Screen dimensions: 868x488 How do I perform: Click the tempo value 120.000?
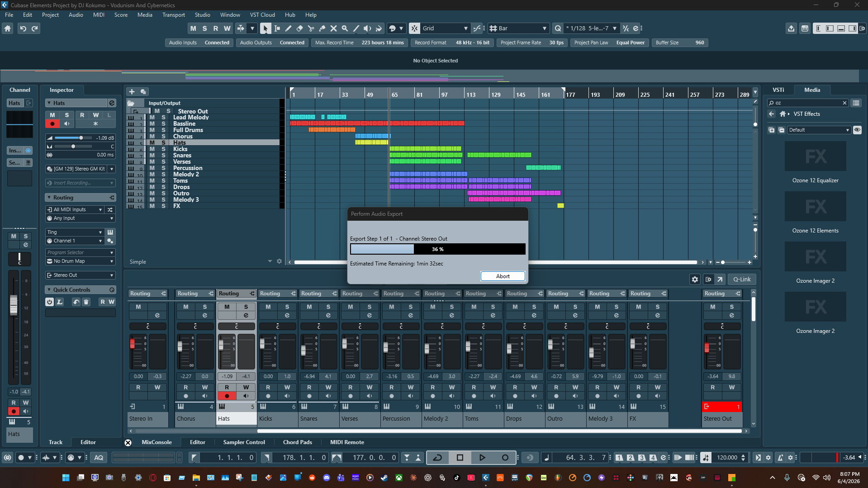click(x=727, y=458)
